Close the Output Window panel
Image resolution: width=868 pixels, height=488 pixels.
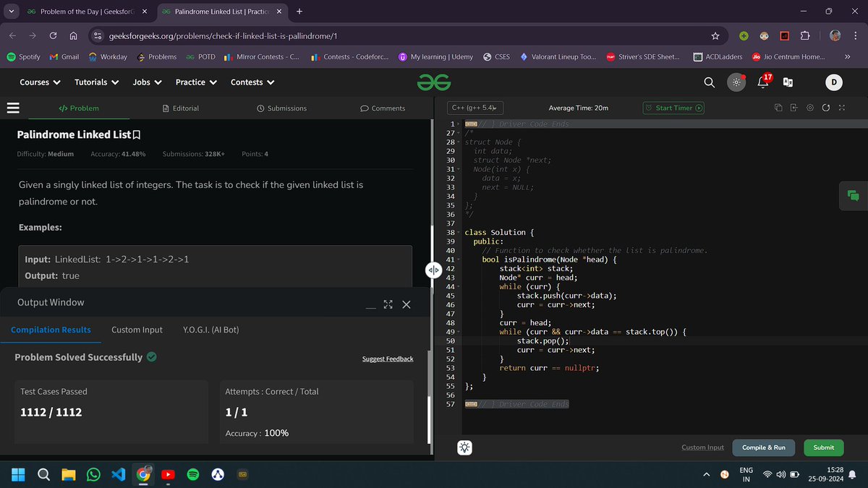click(x=407, y=304)
